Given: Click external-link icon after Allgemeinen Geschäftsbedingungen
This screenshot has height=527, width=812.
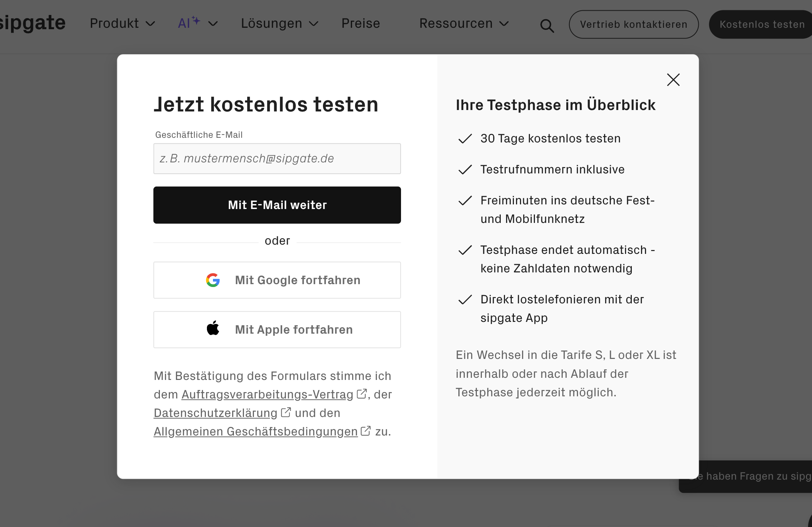Looking at the screenshot, I should [365, 431].
